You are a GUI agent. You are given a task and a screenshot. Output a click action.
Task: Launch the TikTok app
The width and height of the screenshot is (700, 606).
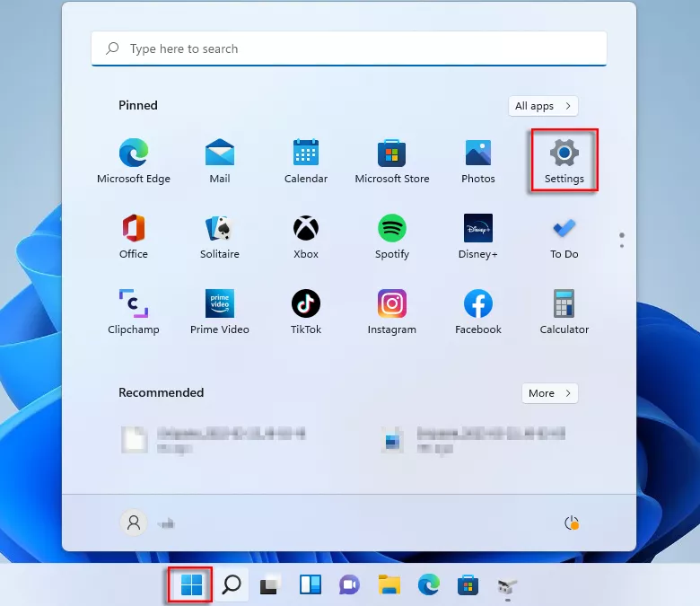pos(306,312)
